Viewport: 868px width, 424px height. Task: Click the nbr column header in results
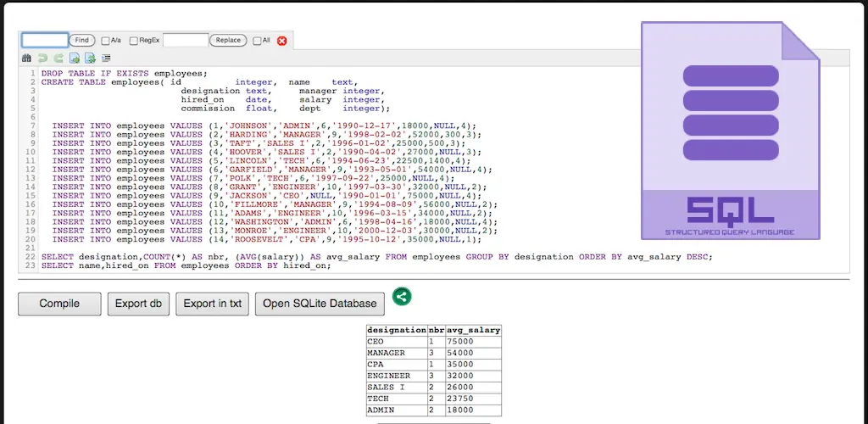437,331
